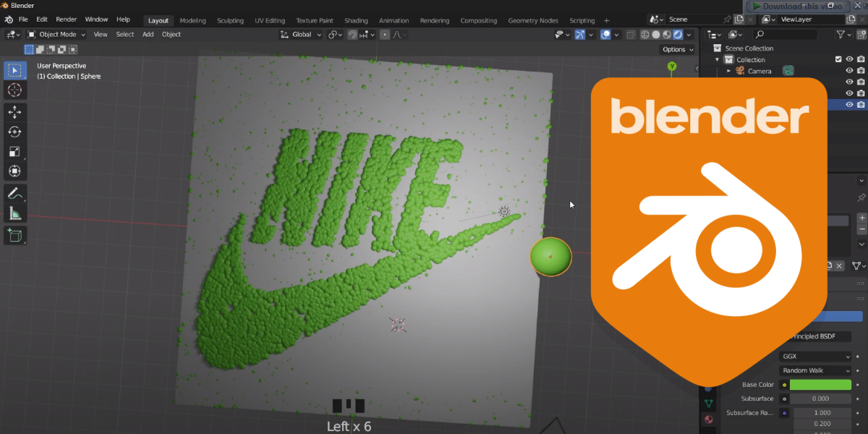Set selection mode to subtract
The height and width of the screenshot is (434, 868).
(x=51, y=49)
